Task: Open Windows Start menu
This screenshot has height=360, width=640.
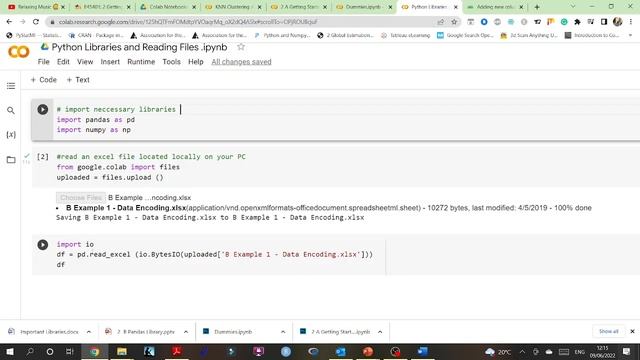Action: pyautogui.click(x=10, y=351)
